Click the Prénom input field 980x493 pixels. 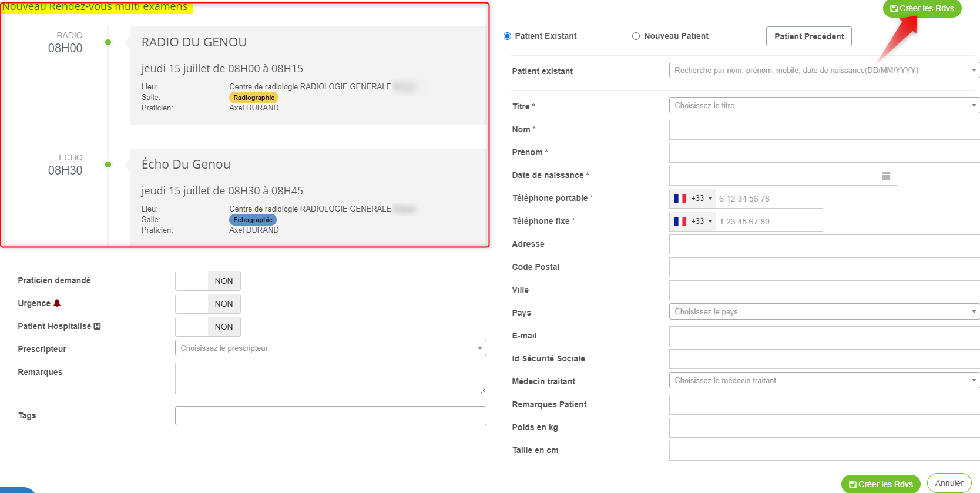point(824,153)
